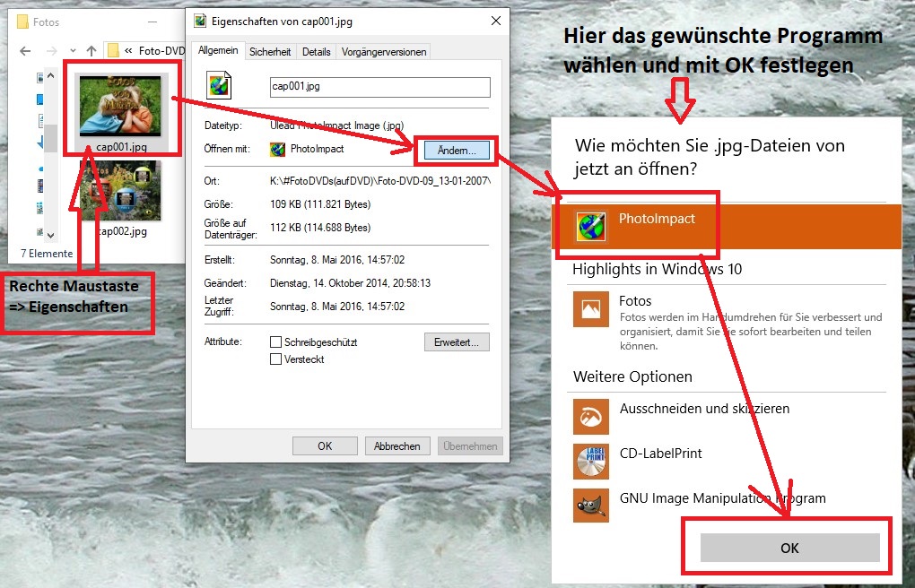915x588 pixels.
Task: Switch to the Allgemein tab
Action: point(218,51)
